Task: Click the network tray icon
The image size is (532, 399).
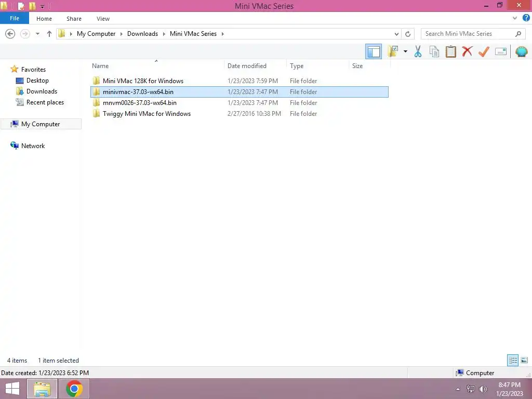Action: coord(471,389)
